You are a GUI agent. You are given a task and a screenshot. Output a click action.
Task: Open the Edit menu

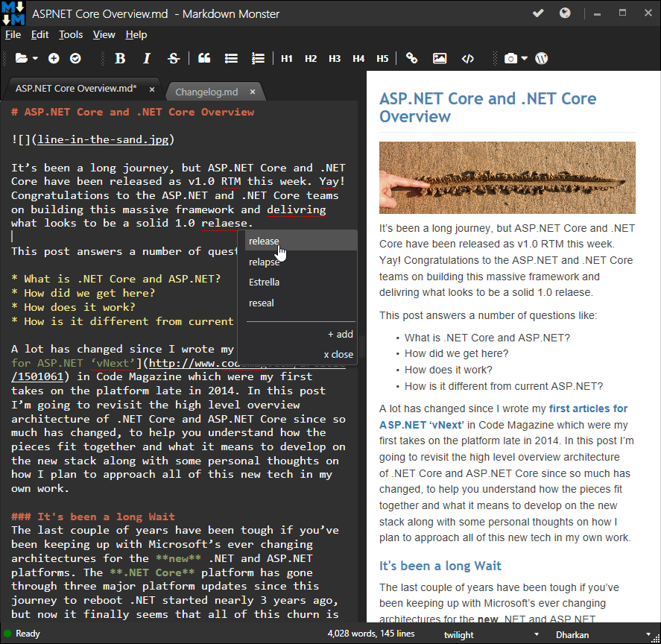[x=40, y=34]
